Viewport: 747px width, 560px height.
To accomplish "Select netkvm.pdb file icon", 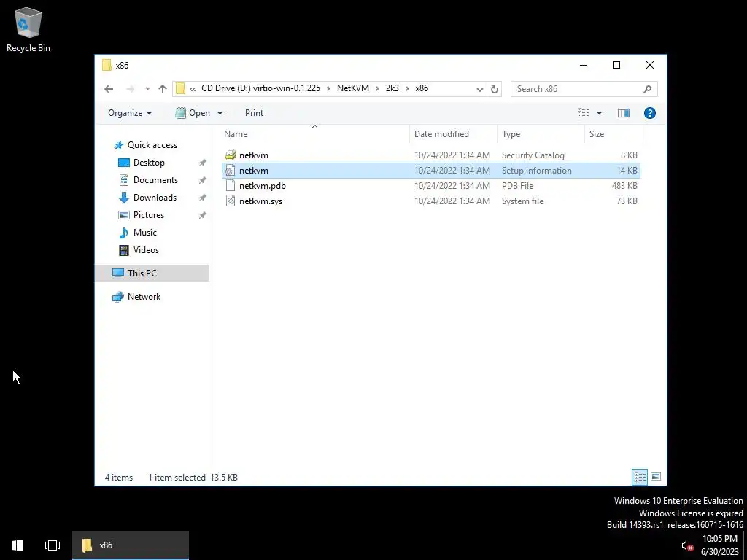I will (x=231, y=186).
